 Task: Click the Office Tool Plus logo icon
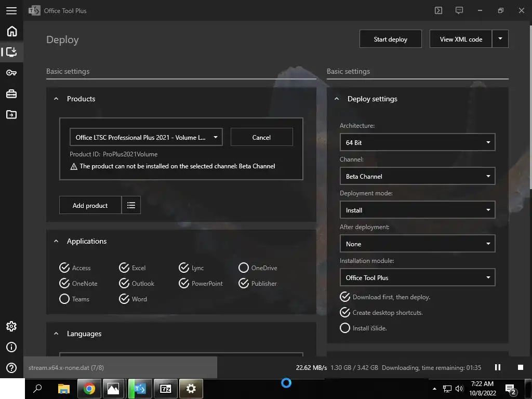pyautogui.click(x=34, y=10)
